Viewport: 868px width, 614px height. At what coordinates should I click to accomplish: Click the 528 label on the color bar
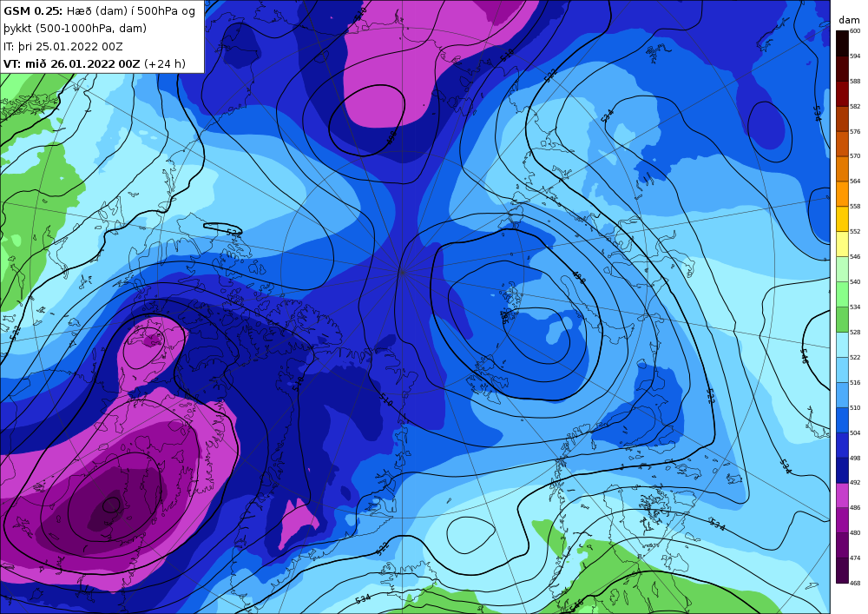[x=855, y=333]
